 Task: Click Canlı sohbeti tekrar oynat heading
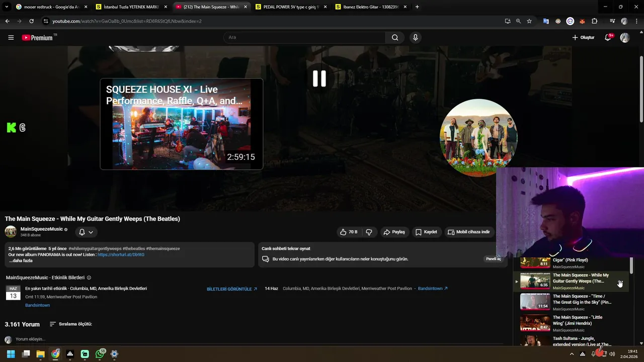[x=286, y=248]
